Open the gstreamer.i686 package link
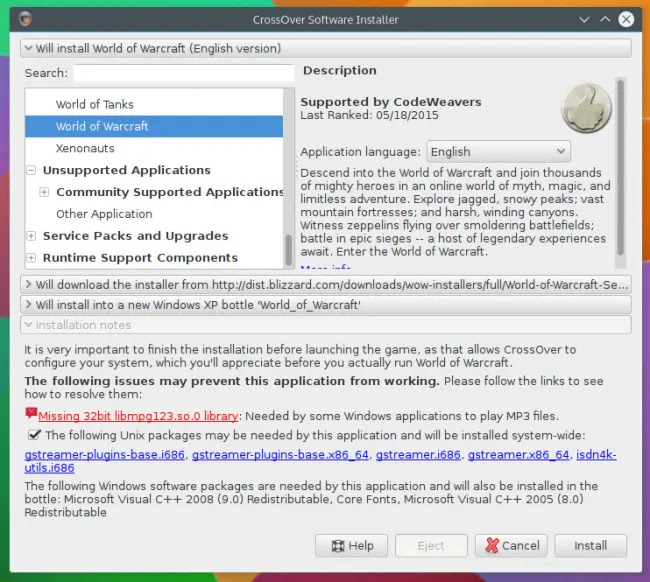Viewport: 650px width, 582px height. [x=418, y=455]
